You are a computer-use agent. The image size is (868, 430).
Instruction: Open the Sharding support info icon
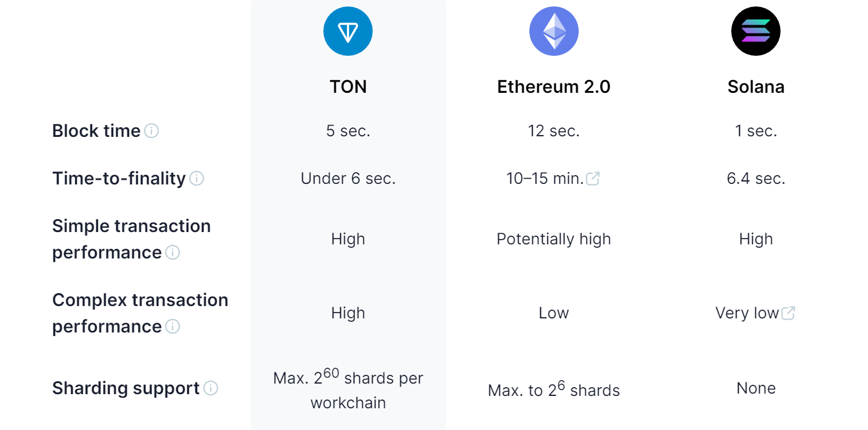click(211, 388)
